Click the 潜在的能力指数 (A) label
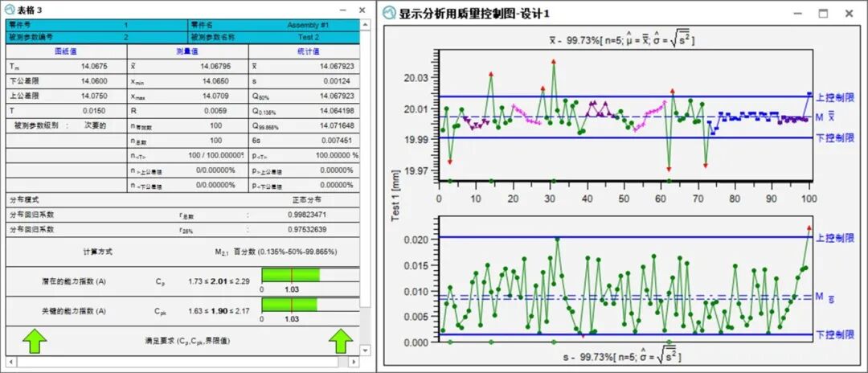The width and height of the screenshot is (868, 373). click(x=74, y=281)
